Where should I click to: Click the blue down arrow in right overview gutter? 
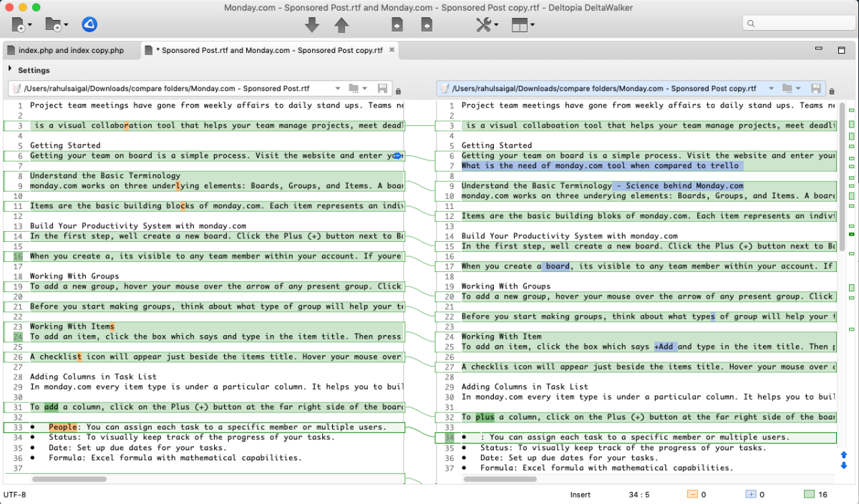pyautogui.click(x=843, y=465)
